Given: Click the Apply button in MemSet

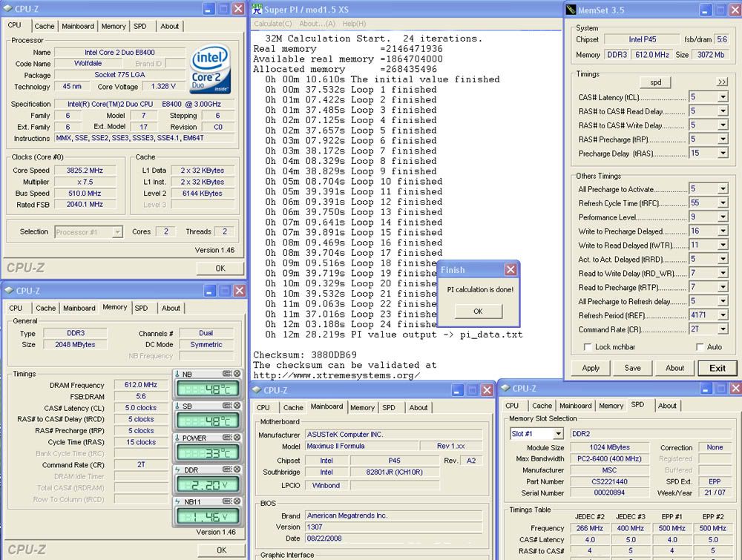Looking at the screenshot, I should (591, 368).
